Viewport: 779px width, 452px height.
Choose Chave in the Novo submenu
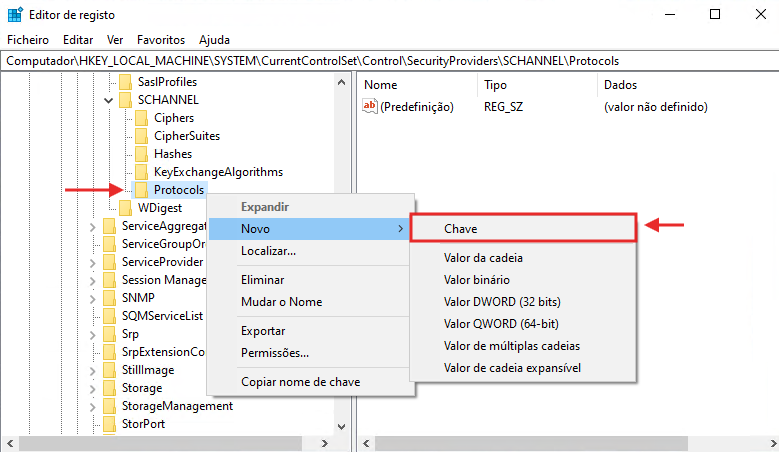[524, 228]
